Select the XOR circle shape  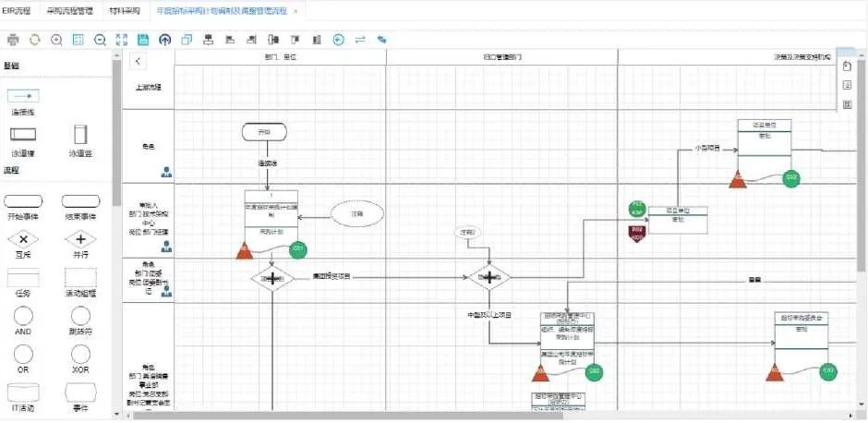(81, 354)
